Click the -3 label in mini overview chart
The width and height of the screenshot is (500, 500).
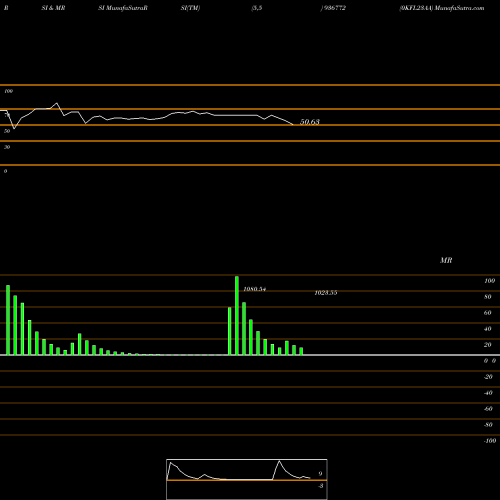click(320, 486)
